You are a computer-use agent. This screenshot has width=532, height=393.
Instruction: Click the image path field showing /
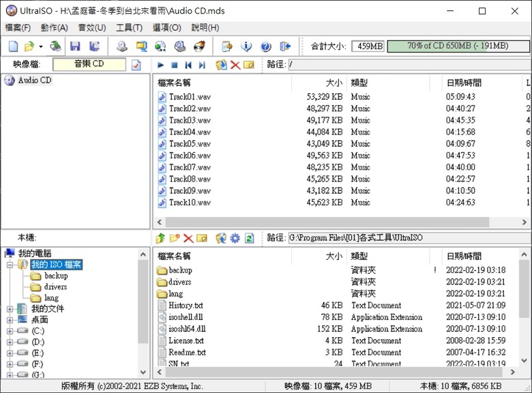click(410, 65)
